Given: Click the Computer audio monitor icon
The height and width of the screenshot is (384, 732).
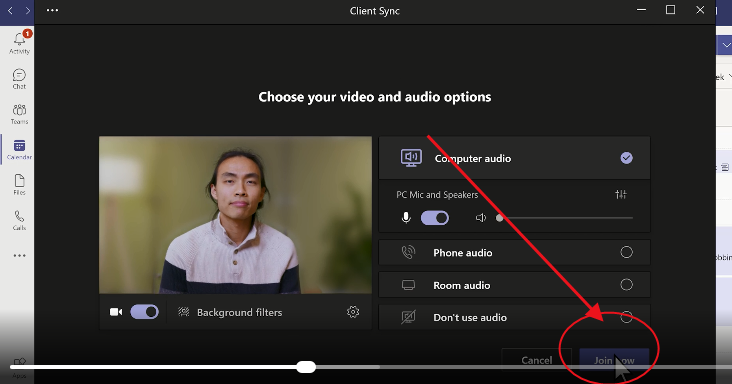Looking at the screenshot, I should point(411,158).
